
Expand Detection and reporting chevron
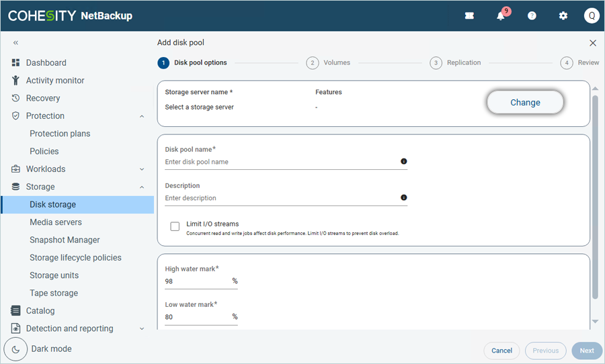pos(142,329)
